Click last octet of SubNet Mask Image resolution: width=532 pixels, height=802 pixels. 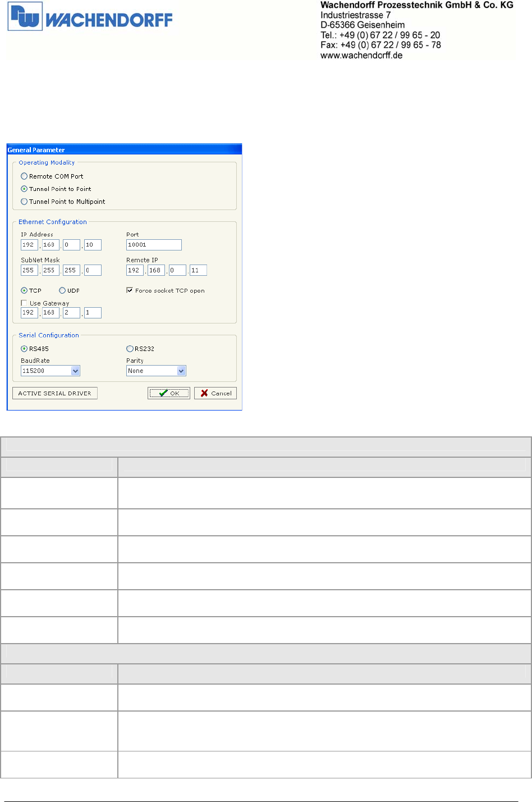(93, 270)
